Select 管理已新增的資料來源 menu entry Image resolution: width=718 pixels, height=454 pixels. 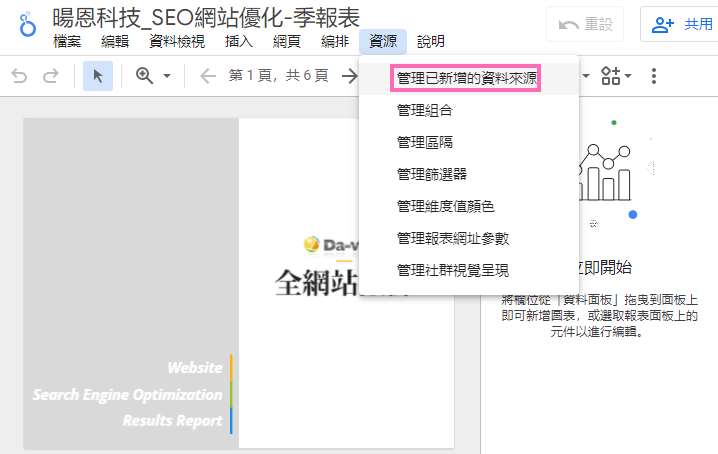tap(466, 78)
